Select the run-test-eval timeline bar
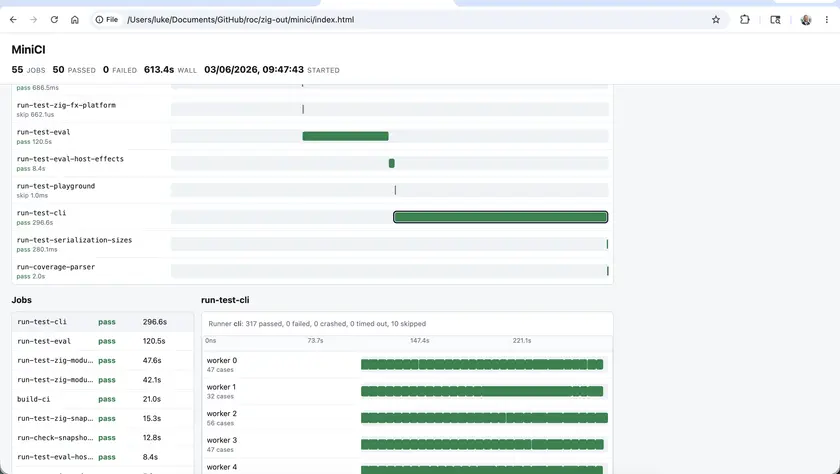This screenshot has height=474, width=840. [346, 136]
